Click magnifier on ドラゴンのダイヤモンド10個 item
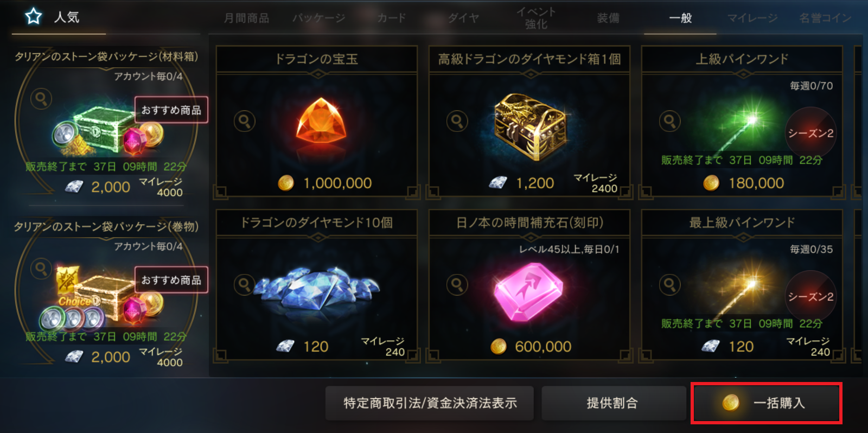The width and height of the screenshot is (868, 433). [245, 284]
